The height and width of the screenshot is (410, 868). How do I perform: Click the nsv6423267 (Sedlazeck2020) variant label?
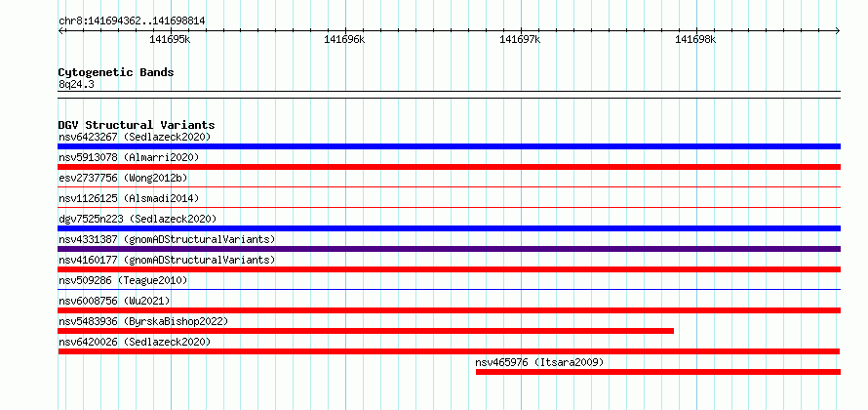click(135, 137)
